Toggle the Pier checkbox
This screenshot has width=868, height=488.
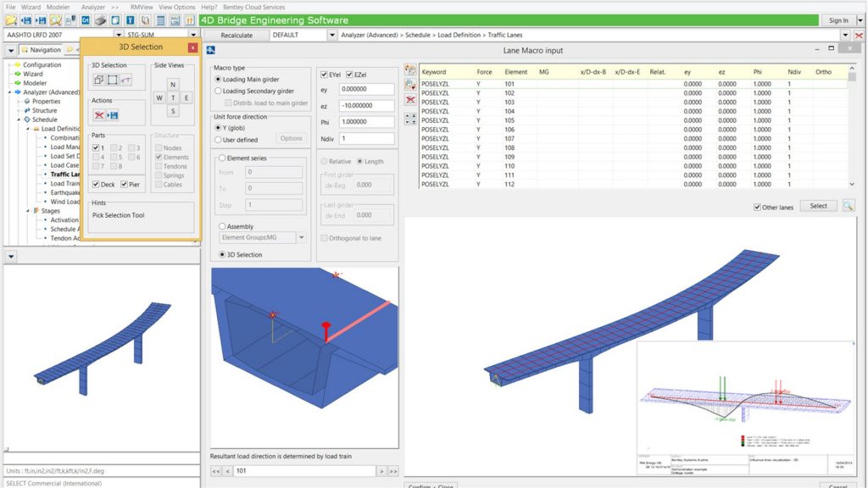(x=124, y=184)
